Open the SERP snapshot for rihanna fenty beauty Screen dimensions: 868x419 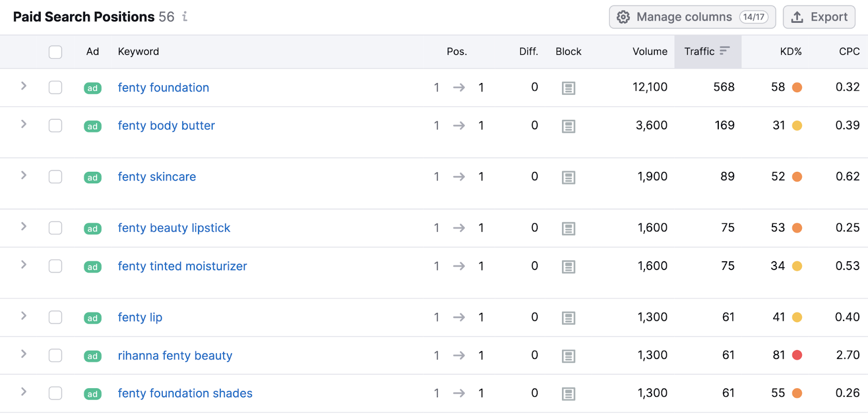click(x=568, y=355)
